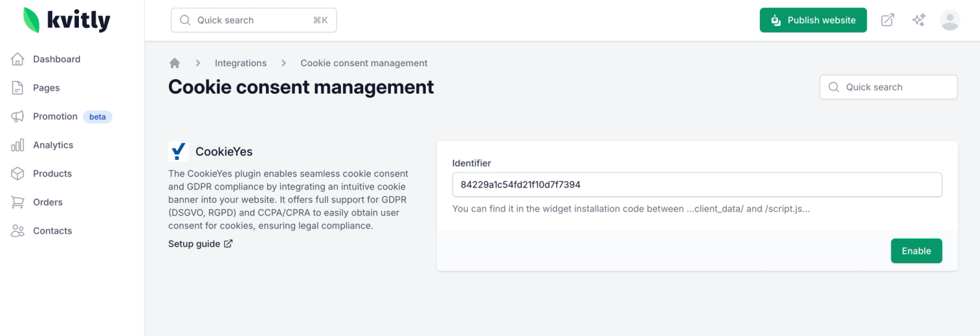Click the CookieYes checkmark logo
The image size is (980, 336).
(178, 152)
